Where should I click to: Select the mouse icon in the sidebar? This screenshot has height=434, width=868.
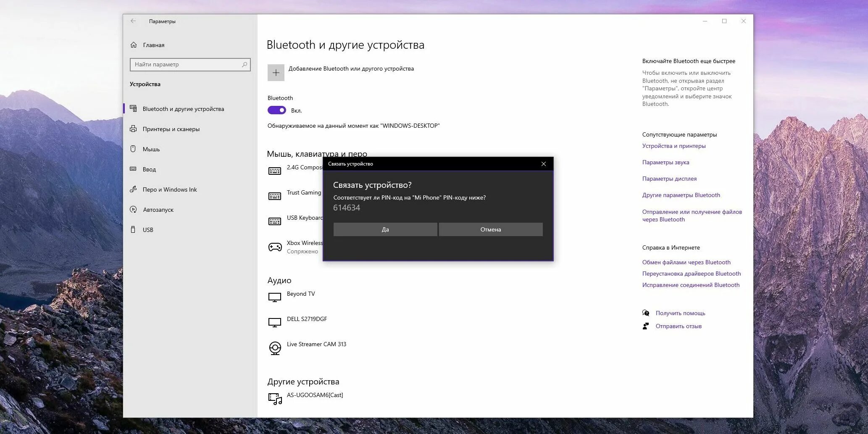point(133,149)
